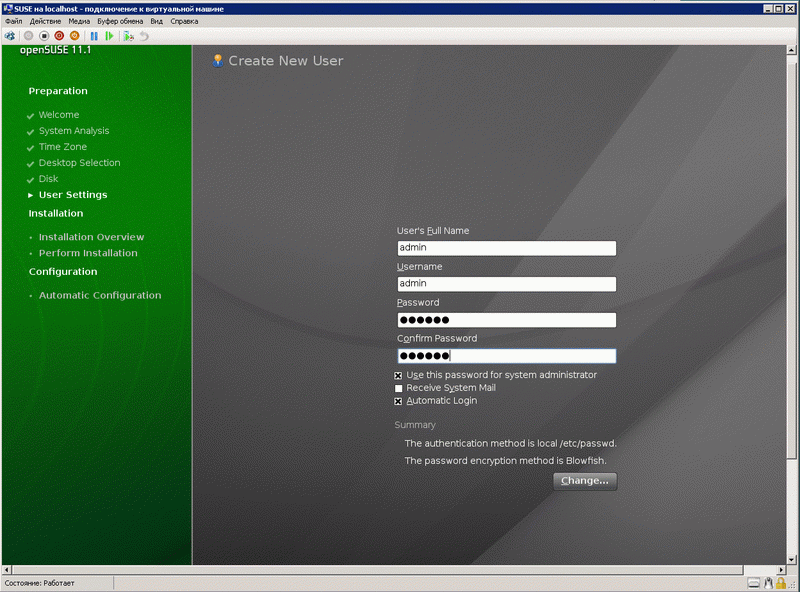Click the Ctrl+Alt+Delete toolbar icon
The width and height of the screenshot is (800, 592).
tap(10, 36)
